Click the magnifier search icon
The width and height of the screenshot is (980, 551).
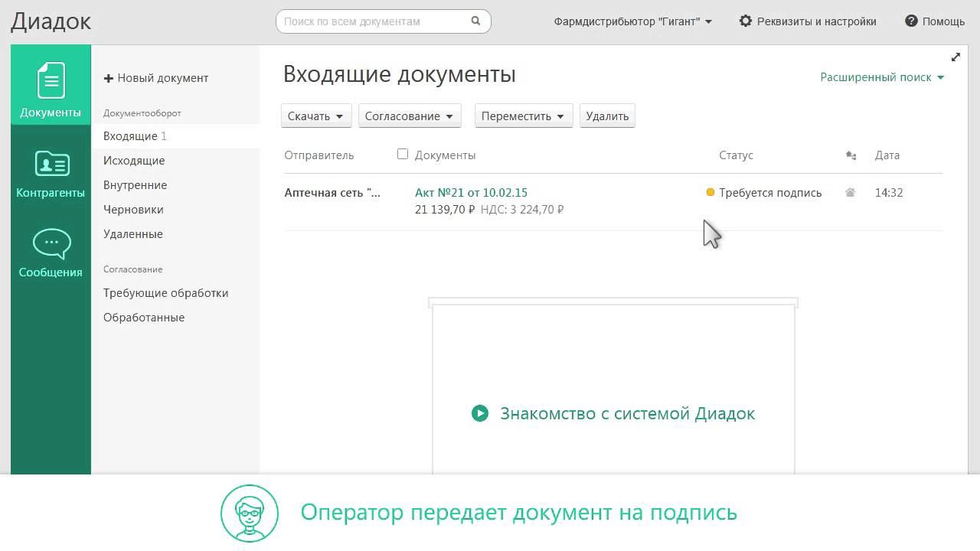(x=475, y=21)
